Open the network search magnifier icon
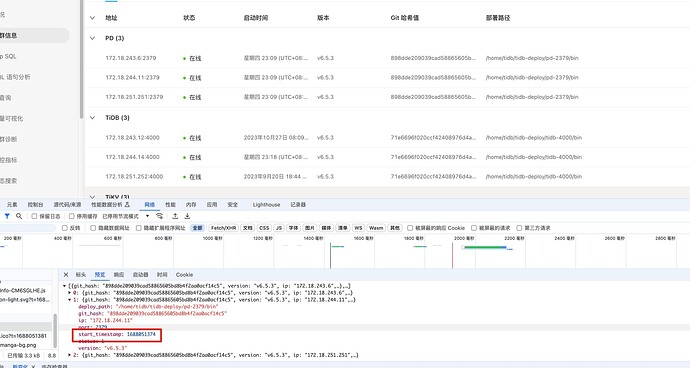Image resolution: width=690 pixels, height=368 pixels. coord(19,216)
